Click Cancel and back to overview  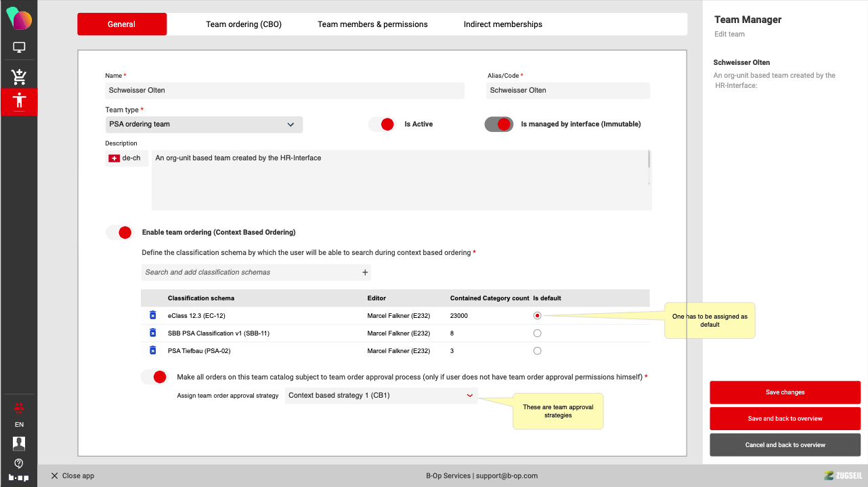coord(785,445)
